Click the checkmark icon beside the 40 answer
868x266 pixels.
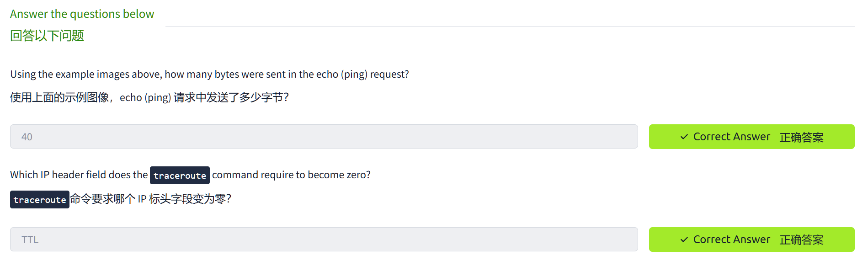click(x=684, y=137)
